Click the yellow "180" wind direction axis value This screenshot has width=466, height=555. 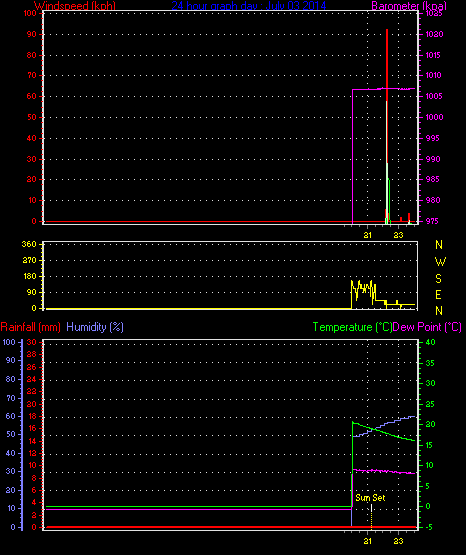pyautogui.click(x=30, y=276)
